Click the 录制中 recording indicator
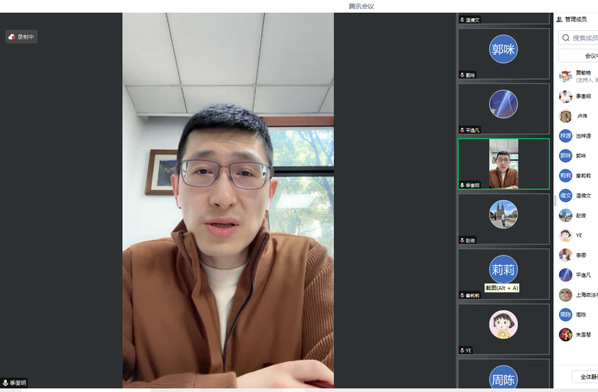This screenshot has width=598, height=392. (21, 37)
